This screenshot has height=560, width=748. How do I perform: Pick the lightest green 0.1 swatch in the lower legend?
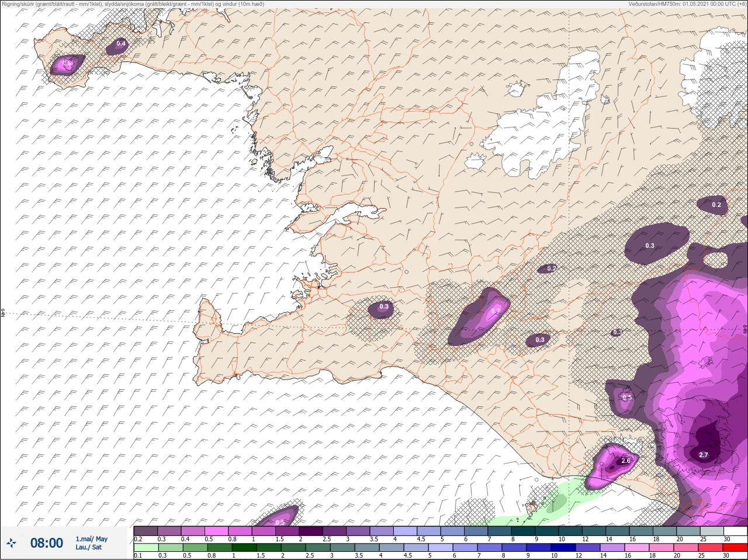146,547
